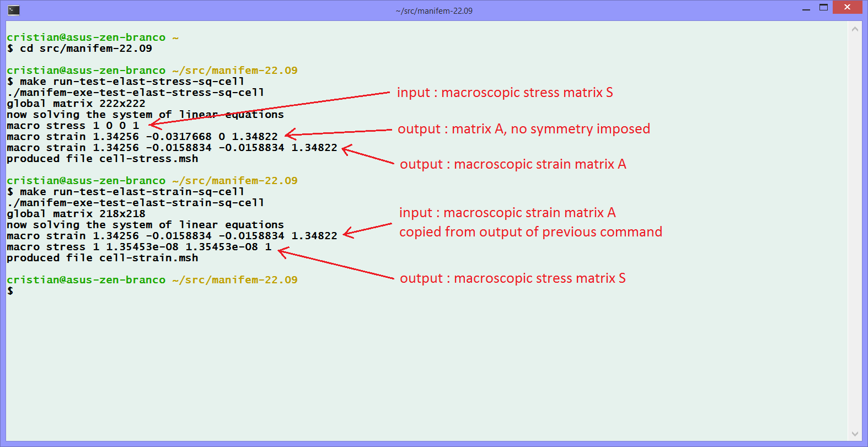Click the scrollbar up arrow
Image resolution: width=868 pixels, height=447 pixels.
coord(855,29)
